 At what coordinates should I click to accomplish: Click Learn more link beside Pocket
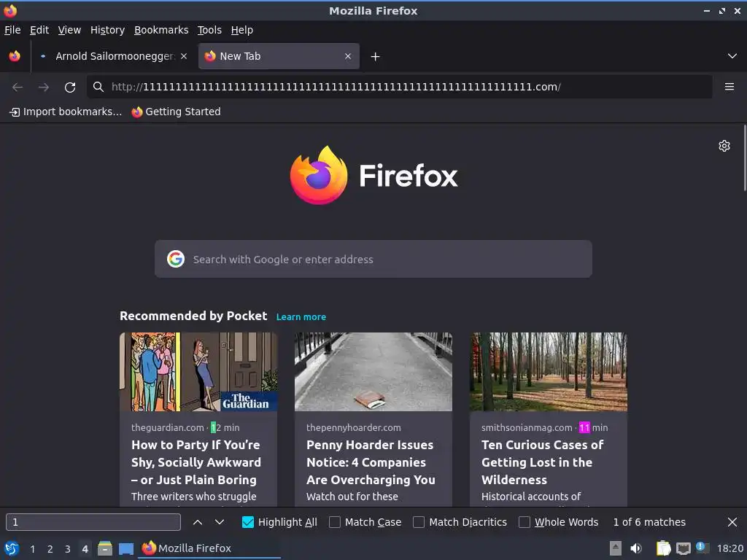[301, 317]
